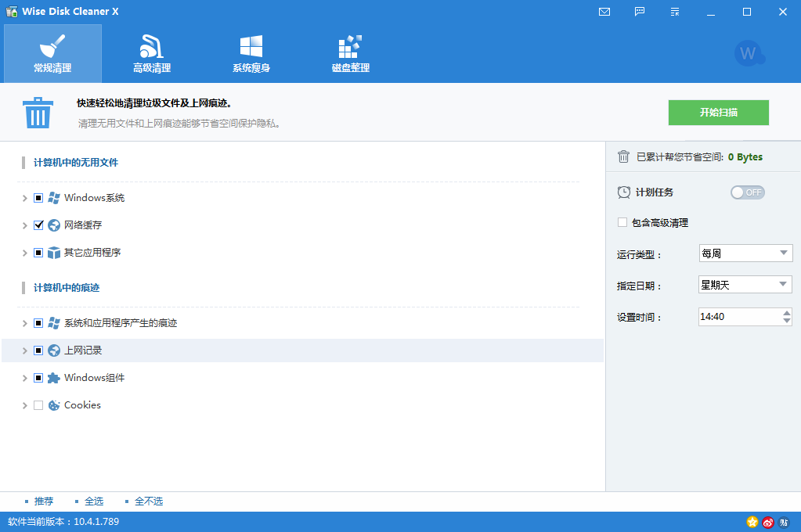Viewport: 801px width, 532px height.
Task: Open the chat comment bubble icon
Action: point(640,12)
